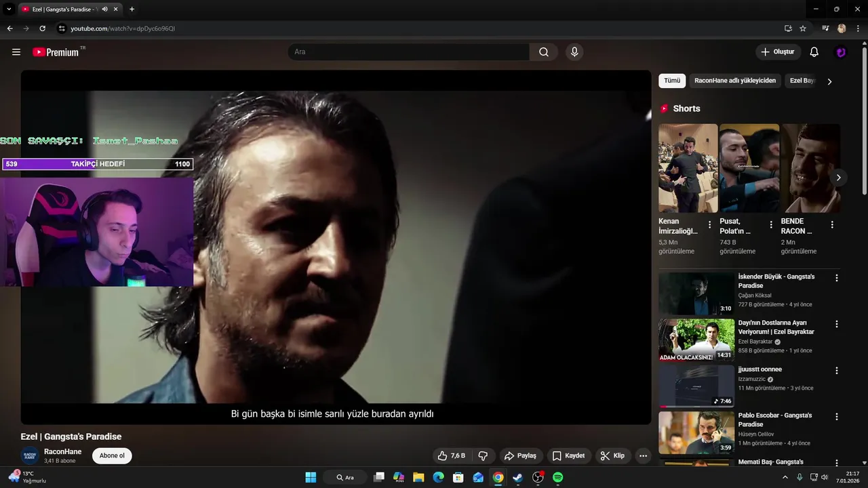Reload the page in Chrome
The width and height of the screenshot is (868, 488).
42,28
